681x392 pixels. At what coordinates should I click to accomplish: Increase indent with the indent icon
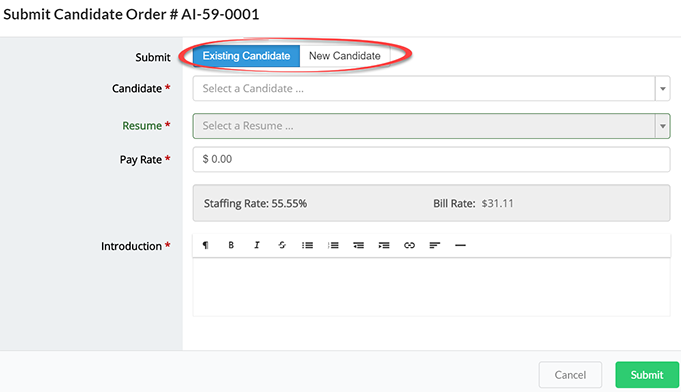click(384, 245)
